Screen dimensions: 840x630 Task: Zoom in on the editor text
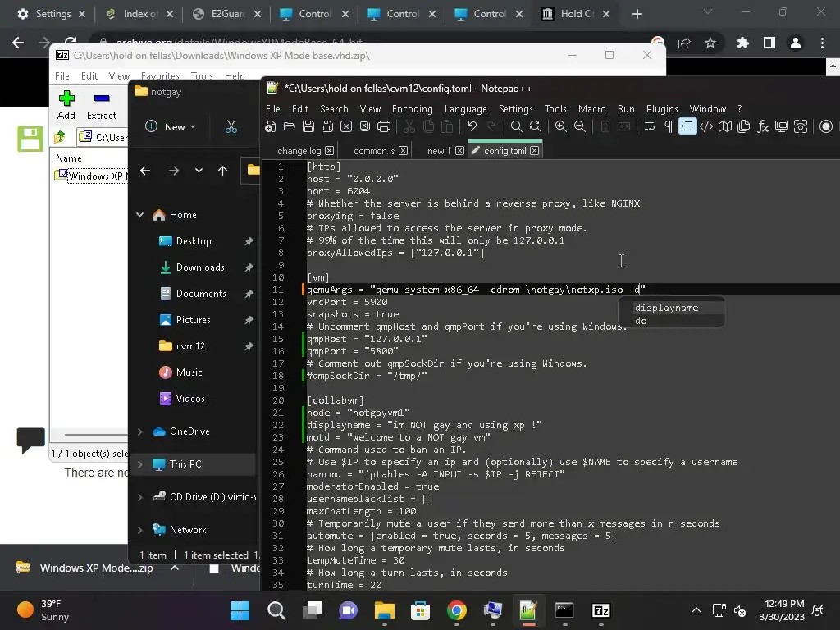pos(560,126)
